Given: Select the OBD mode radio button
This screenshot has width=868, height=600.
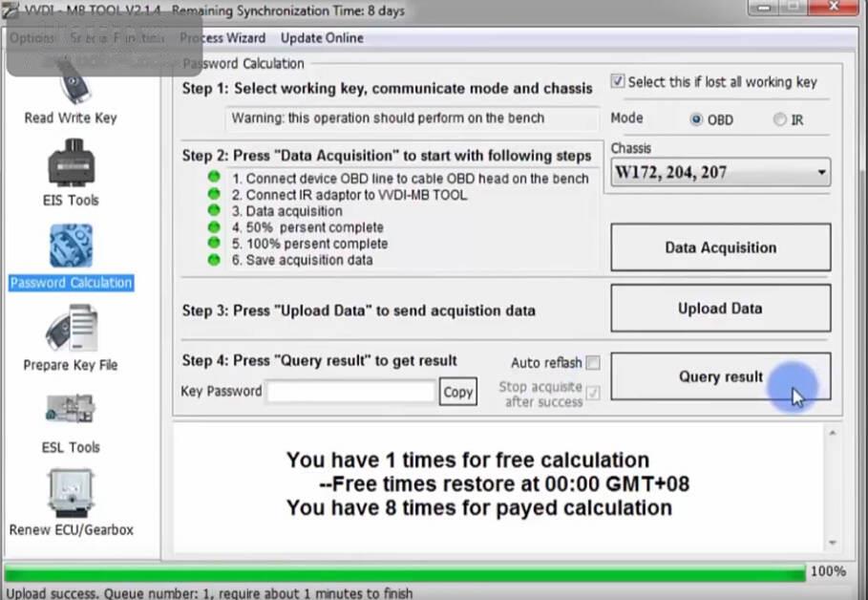Looking at the screenshot, I should point(696,119).
